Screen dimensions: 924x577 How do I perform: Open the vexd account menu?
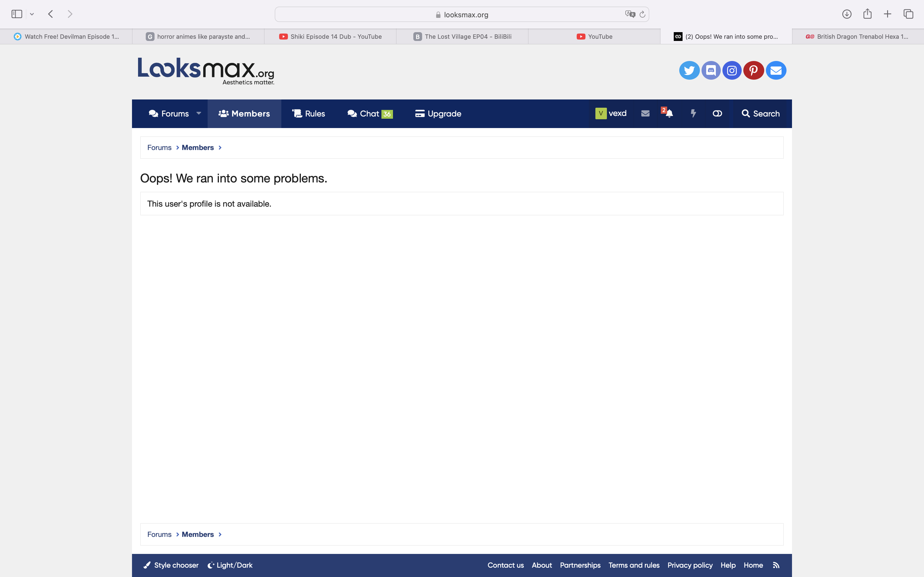[611, 114]
